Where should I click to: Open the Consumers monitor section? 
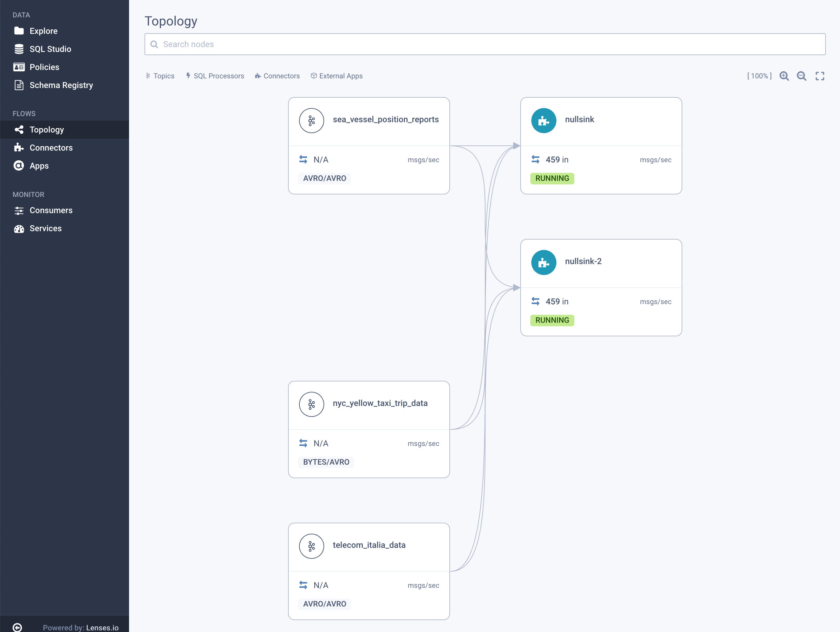51,211
